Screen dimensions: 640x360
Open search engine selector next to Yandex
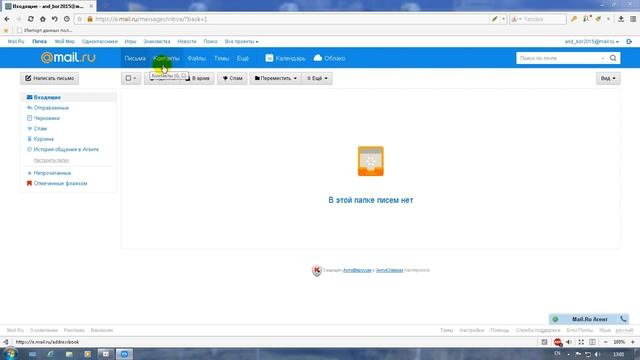tap(516, 19)
